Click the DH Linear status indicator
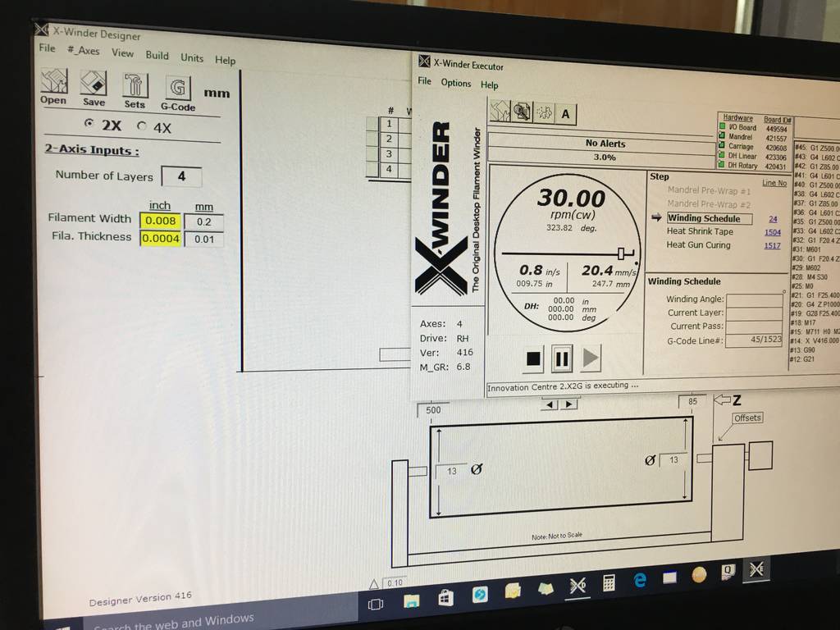This screenshot has height=630, width=840. (x=722, y=155)
